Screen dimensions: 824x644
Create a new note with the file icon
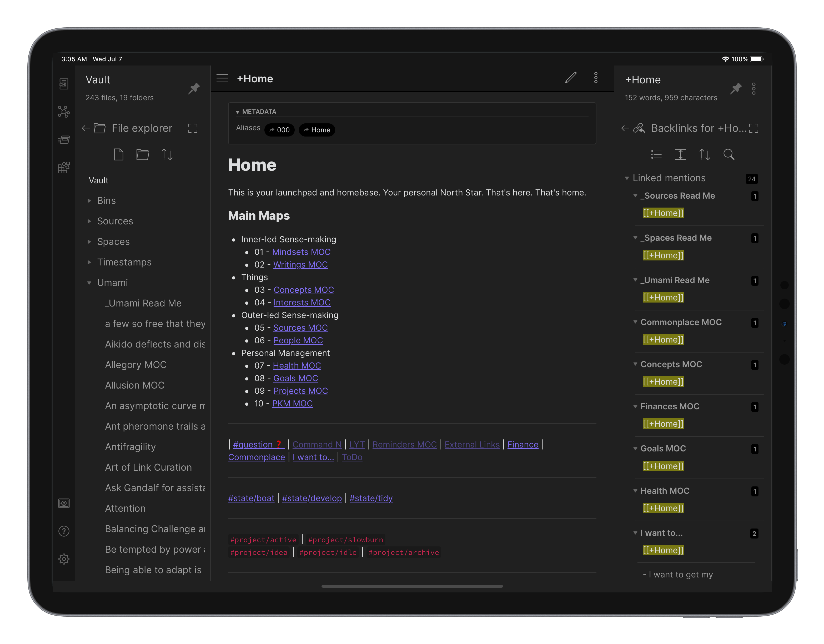pyautogui.click(x=118, y=155)
